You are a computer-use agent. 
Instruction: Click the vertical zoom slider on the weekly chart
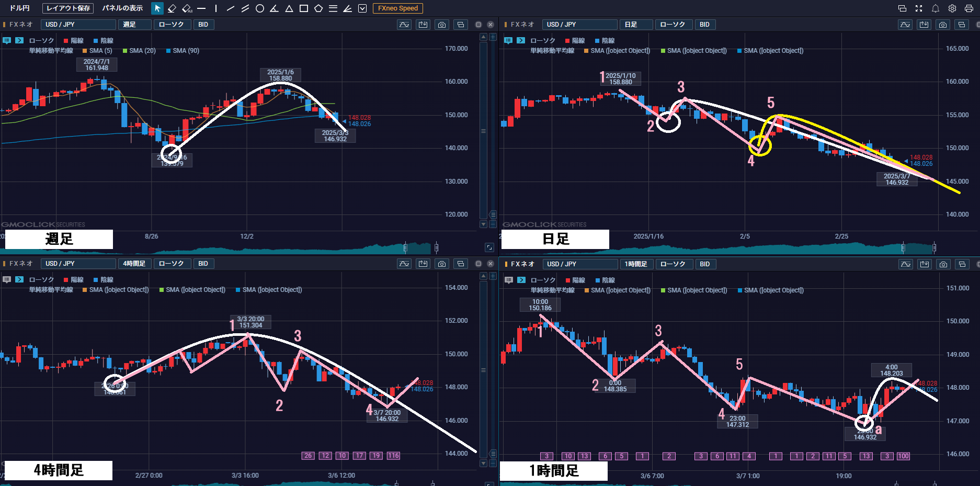point(483,131)
